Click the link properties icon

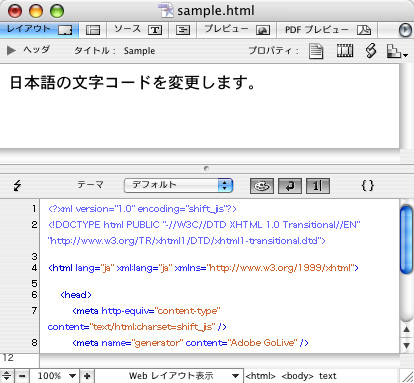371,51
